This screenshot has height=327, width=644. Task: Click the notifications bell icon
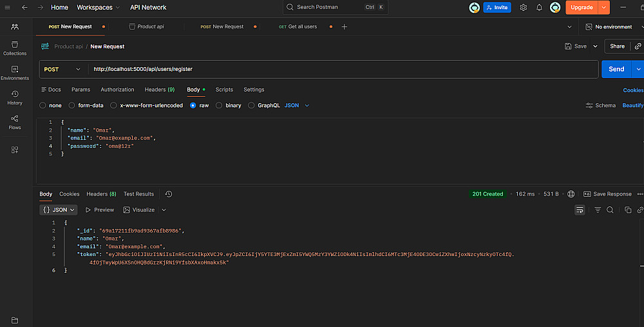point(539,7)
